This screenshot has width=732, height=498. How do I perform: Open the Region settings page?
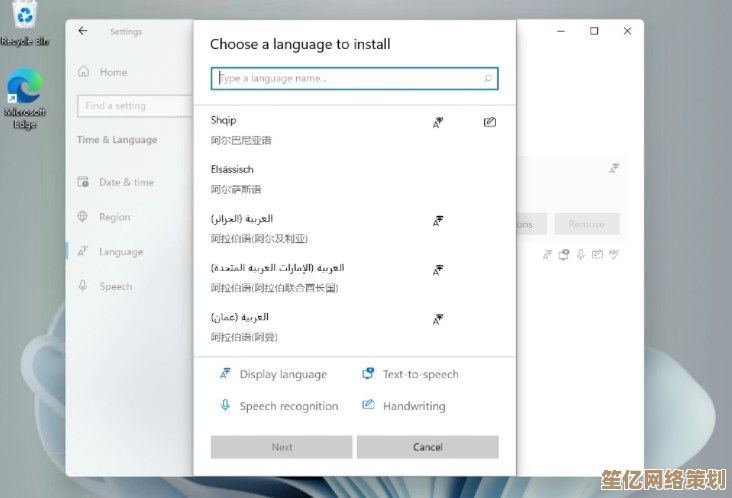(114, 217)
